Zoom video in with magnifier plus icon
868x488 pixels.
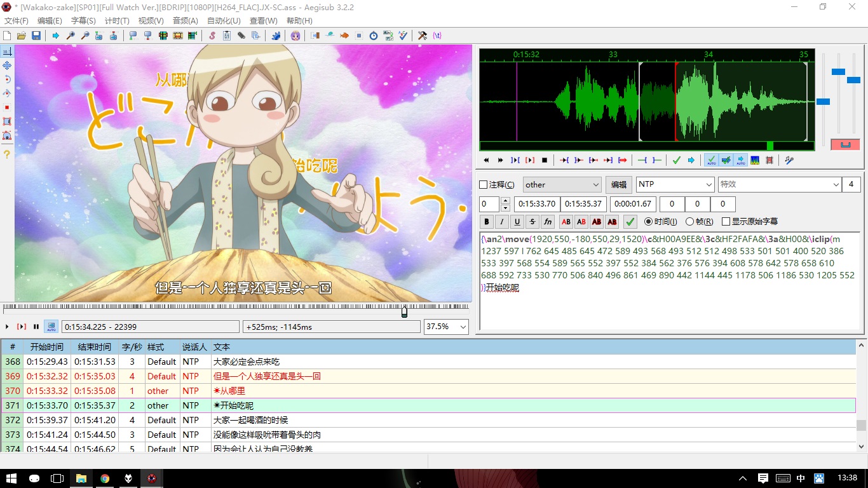tap(71, 36)
